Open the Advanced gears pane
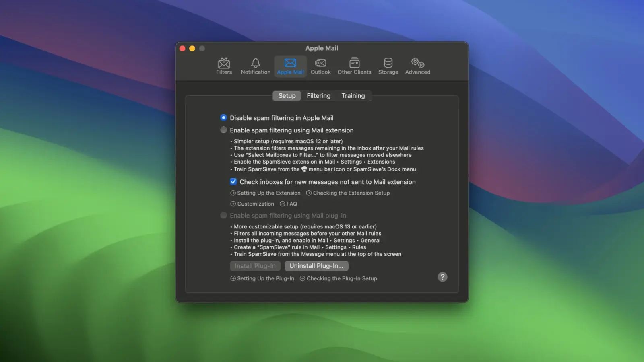This screenshot has width=644, height=362. tap(417, 66)
